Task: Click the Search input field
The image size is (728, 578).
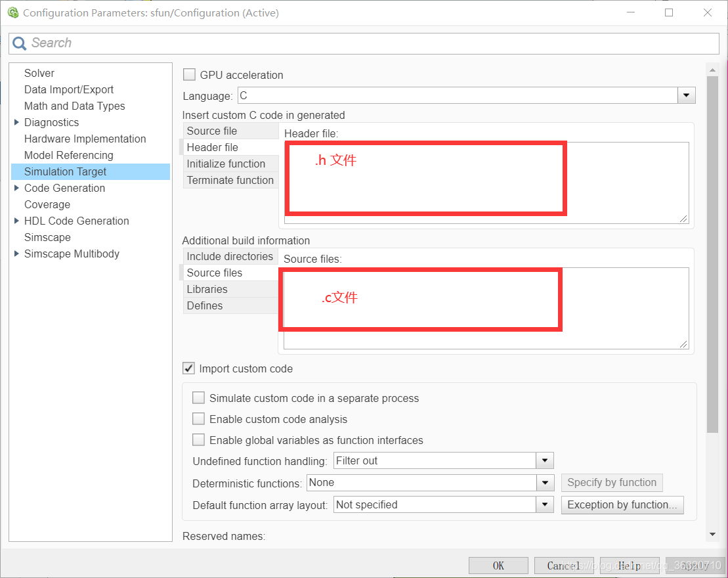Action: click(364, 43)
